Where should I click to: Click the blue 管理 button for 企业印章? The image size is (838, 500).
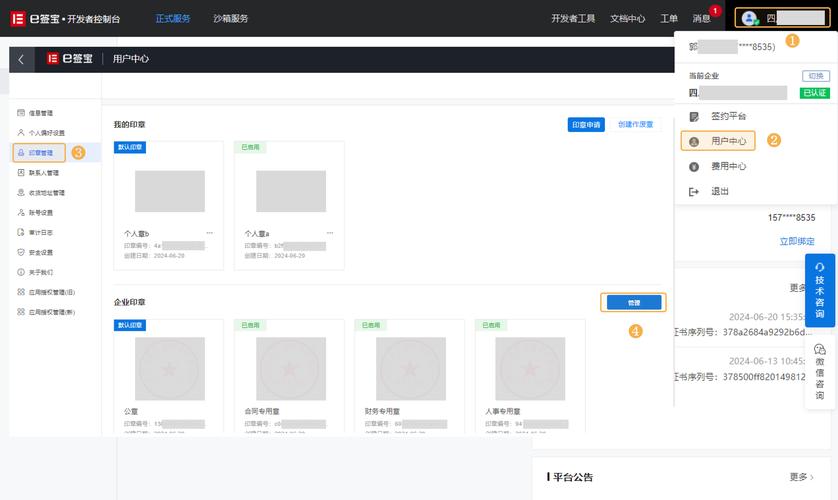click(x=633, y=302)
